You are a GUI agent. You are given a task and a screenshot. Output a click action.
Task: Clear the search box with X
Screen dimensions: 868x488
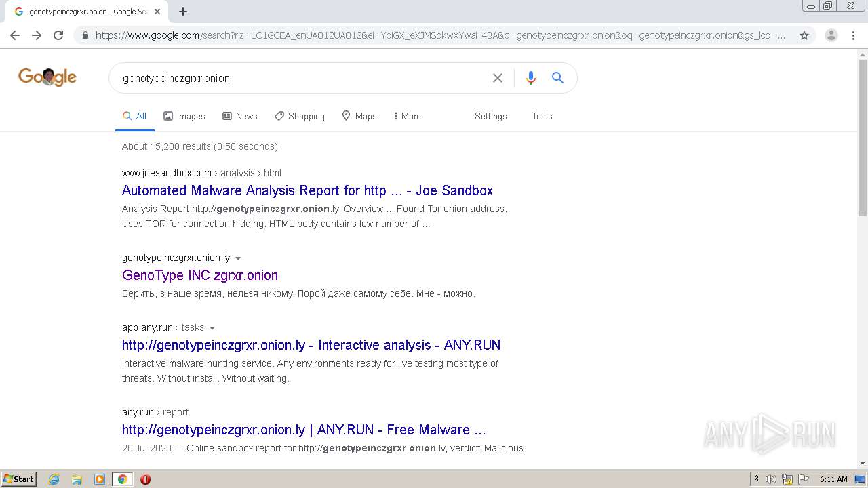click(498, 78)
